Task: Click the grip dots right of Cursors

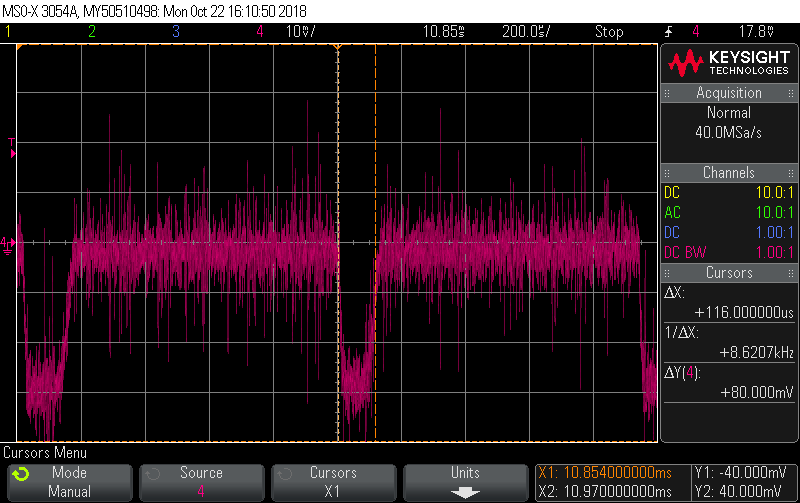Action: [791, 273]
